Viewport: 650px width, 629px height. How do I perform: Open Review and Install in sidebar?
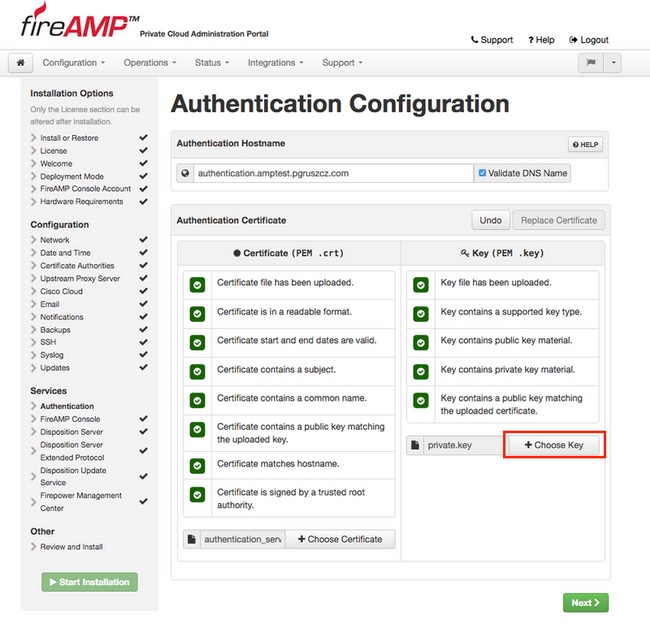pyautogui.click(x=71, y=546)
